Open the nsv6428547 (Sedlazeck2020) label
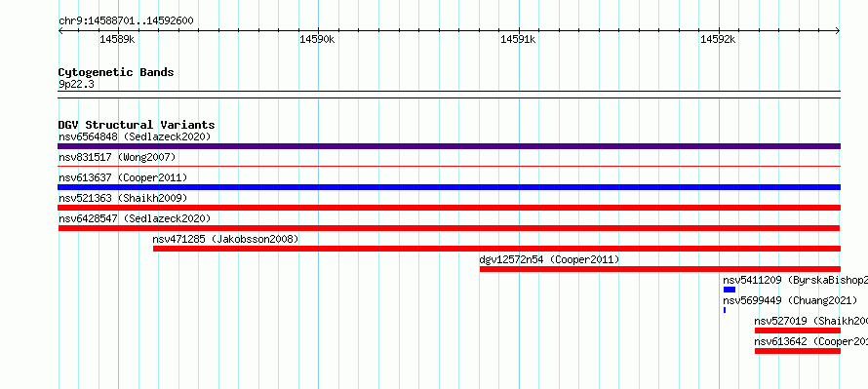Viewport: 868px width, 389px height. tap(135, 218)
